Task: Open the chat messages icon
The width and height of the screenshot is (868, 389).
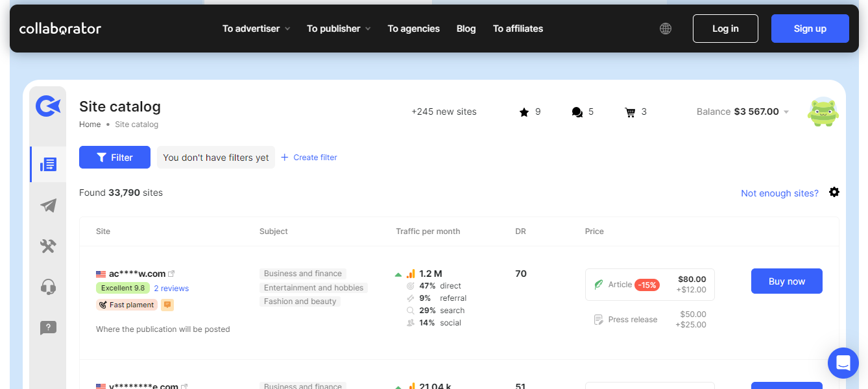Action: click(x=577, y=112)
